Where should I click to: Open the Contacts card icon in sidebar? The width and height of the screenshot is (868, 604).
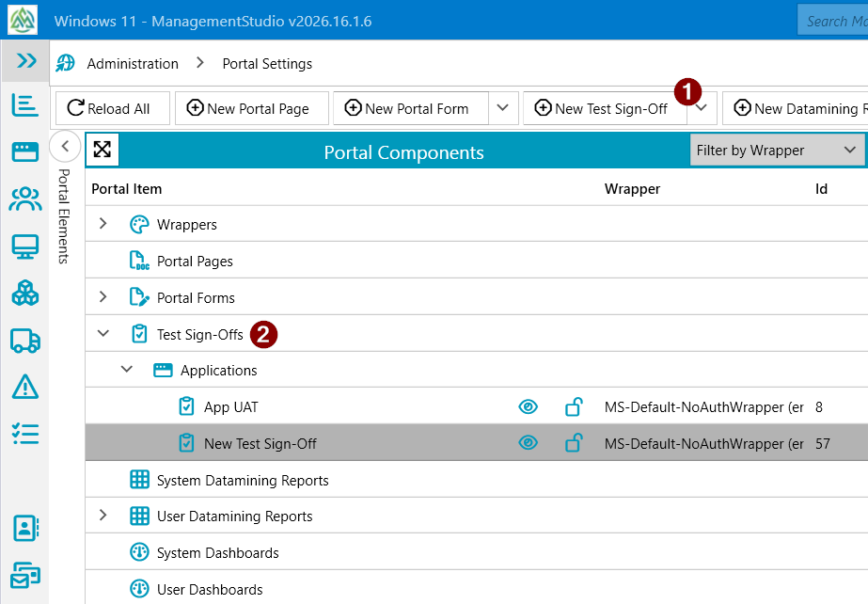24,528
